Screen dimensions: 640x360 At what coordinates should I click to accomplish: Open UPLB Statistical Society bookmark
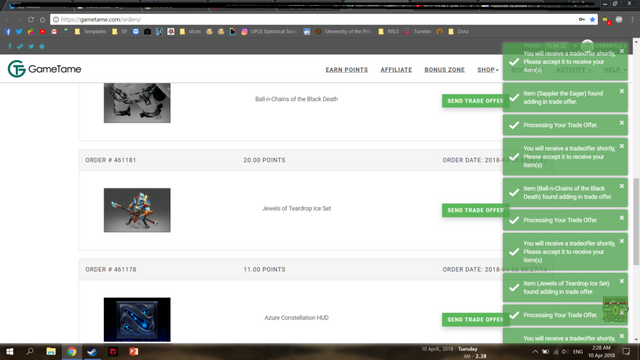click(269, 31)
